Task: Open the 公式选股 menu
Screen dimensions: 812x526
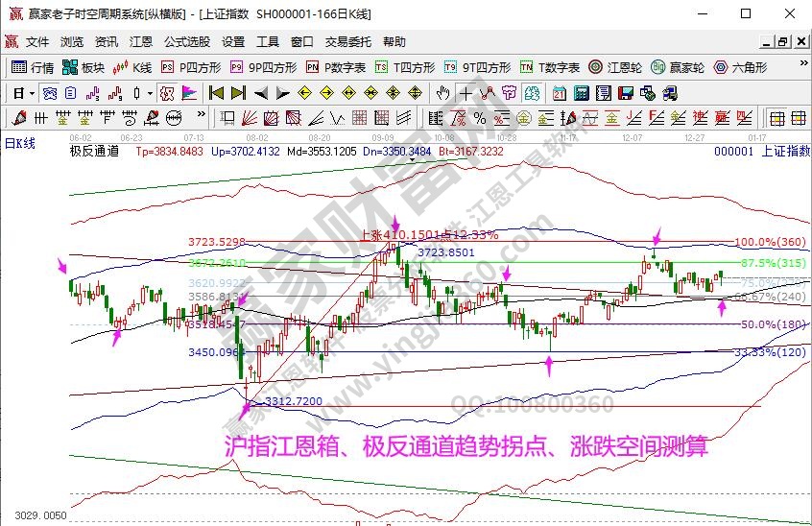Action: pos(188,42)
